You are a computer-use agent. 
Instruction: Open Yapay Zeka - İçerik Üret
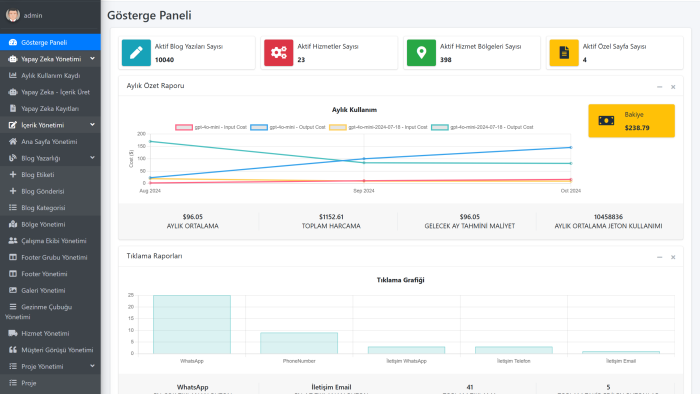point(50,92)
